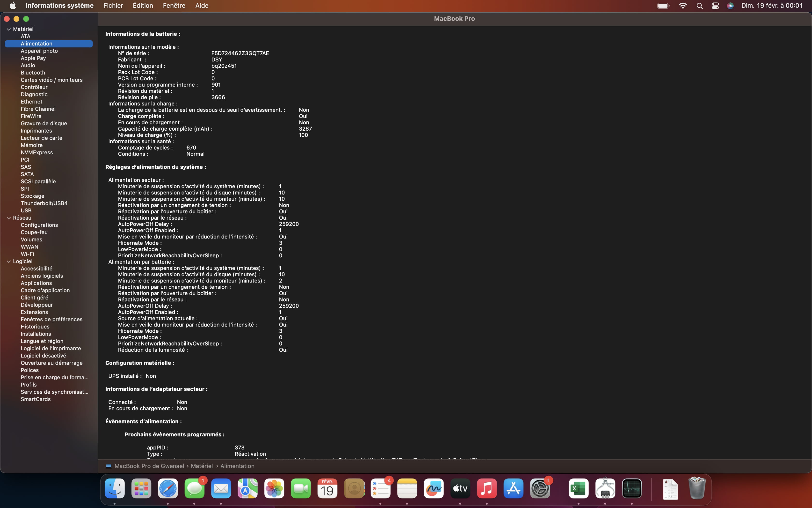Open Freeform app in Dock
The height and width of the screenshot is (508, 812).
click(x=434, y=488)
